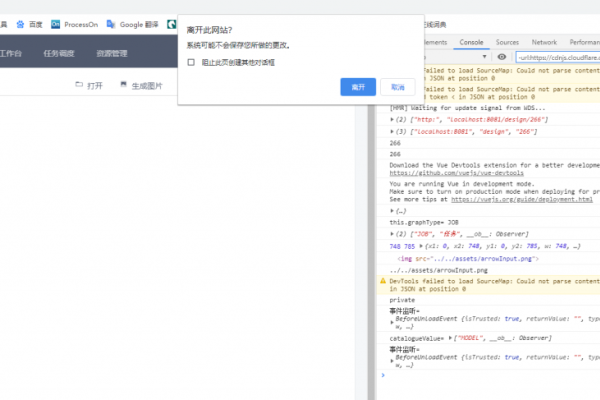Switch to the Sources tab

pyautogui.click(x=507, y=43)
